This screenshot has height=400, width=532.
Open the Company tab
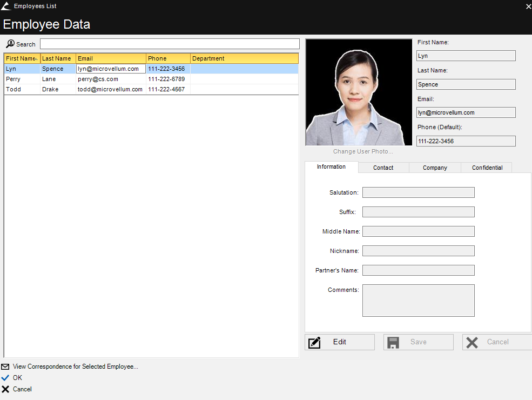pos(435,168)
